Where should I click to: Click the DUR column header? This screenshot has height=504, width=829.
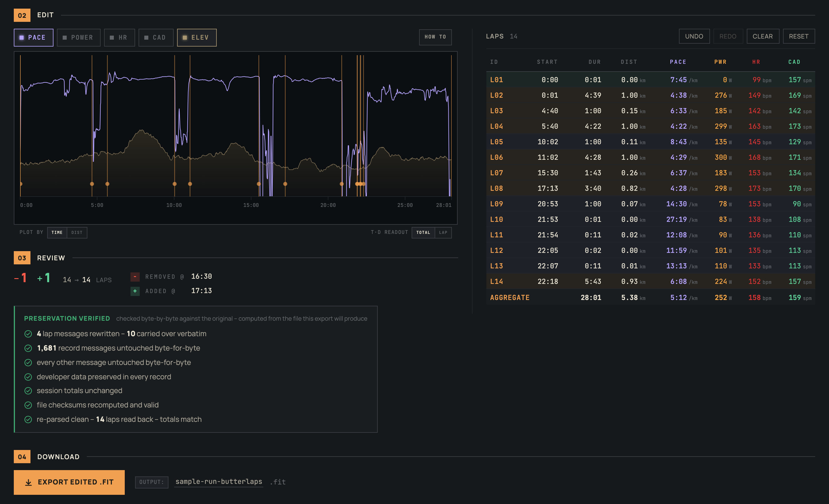click(x=594, y=62)
